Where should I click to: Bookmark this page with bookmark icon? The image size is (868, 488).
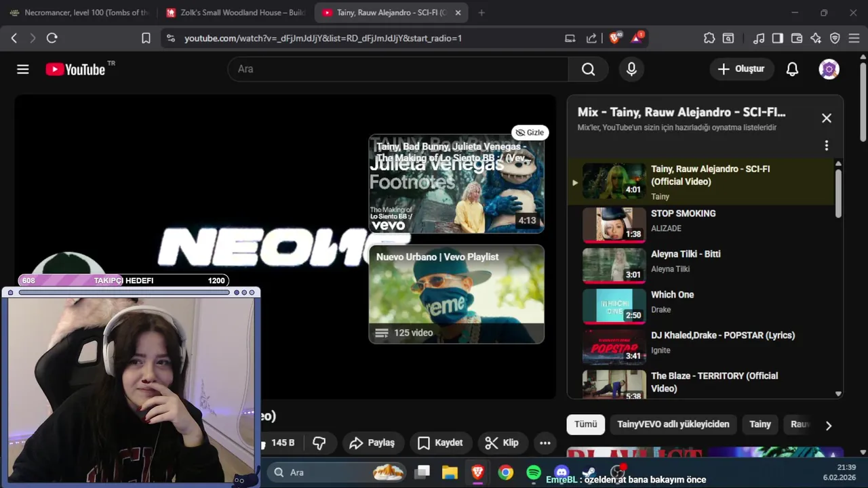(146, 38)
